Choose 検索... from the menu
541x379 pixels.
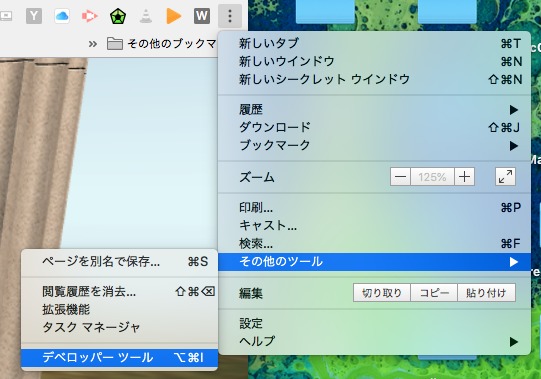pyautogui.click(x=374, y=243)
